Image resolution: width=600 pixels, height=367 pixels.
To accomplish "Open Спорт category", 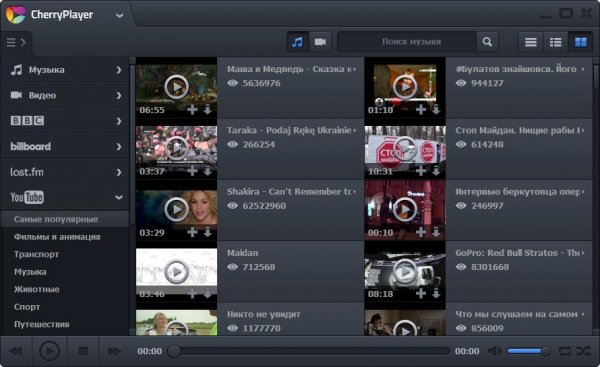I will (x=27, y=307).
